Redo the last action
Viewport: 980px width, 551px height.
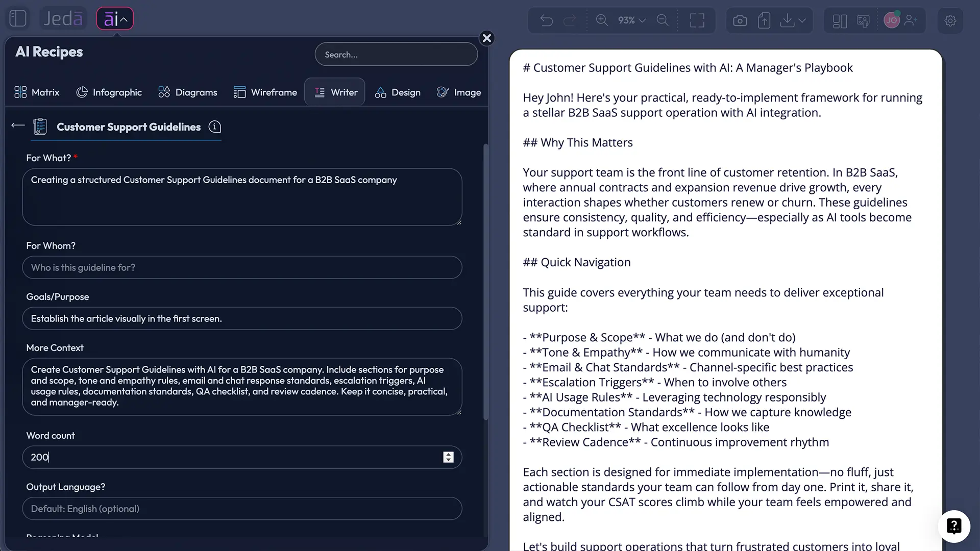pos(570,20)
